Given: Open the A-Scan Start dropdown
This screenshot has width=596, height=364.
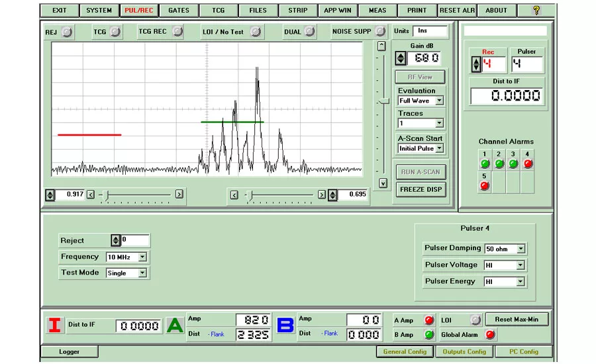Looking at the screenshot, I should [x=440, y=148].
